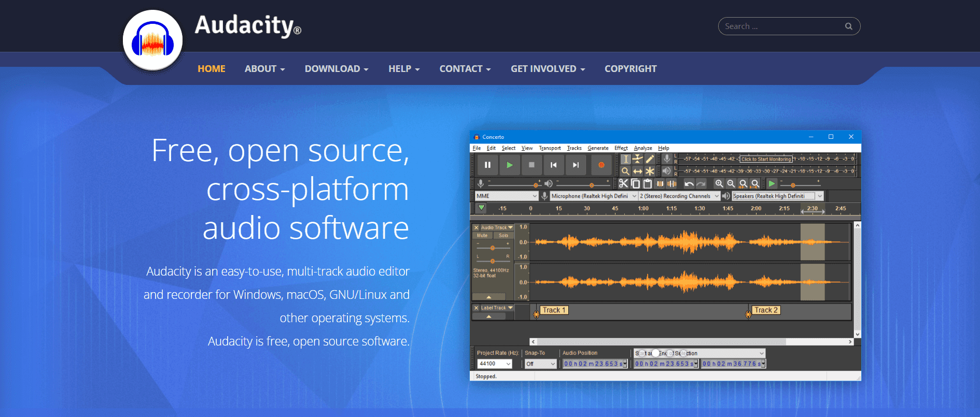Toggle Solo on the Audio Track

(x=503, y=235)
